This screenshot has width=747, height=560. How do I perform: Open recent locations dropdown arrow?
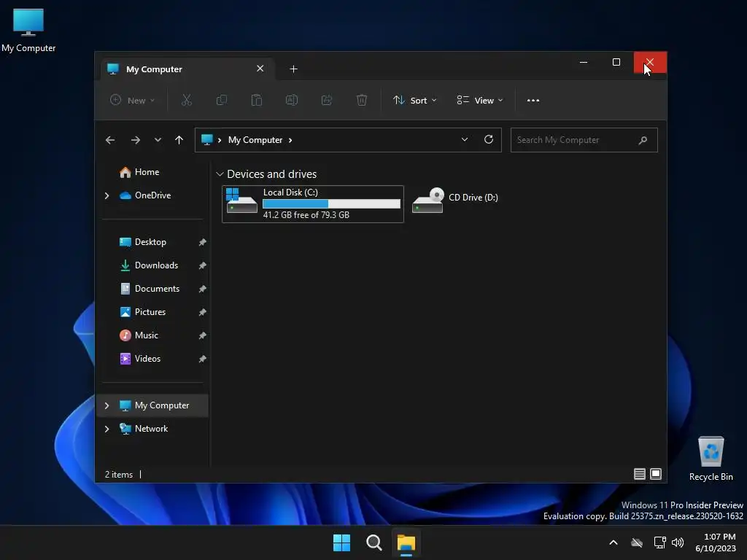click(158, 140)
